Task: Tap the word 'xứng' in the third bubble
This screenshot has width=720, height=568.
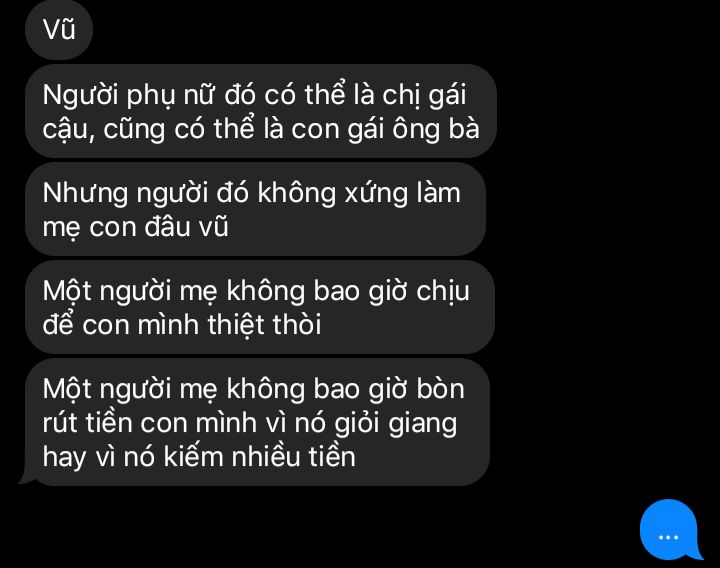Action: [x=376, y=193]
